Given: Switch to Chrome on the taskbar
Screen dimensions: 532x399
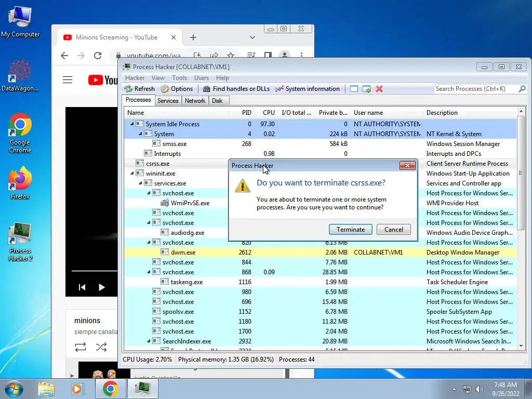Looking at the screenshot, I should pyautogui.click(x=110, y=389).
